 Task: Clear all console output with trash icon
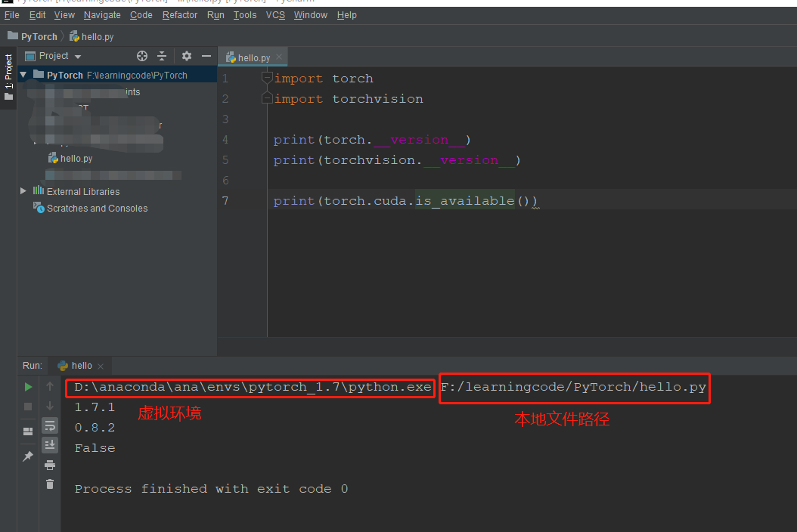point(50,484)
